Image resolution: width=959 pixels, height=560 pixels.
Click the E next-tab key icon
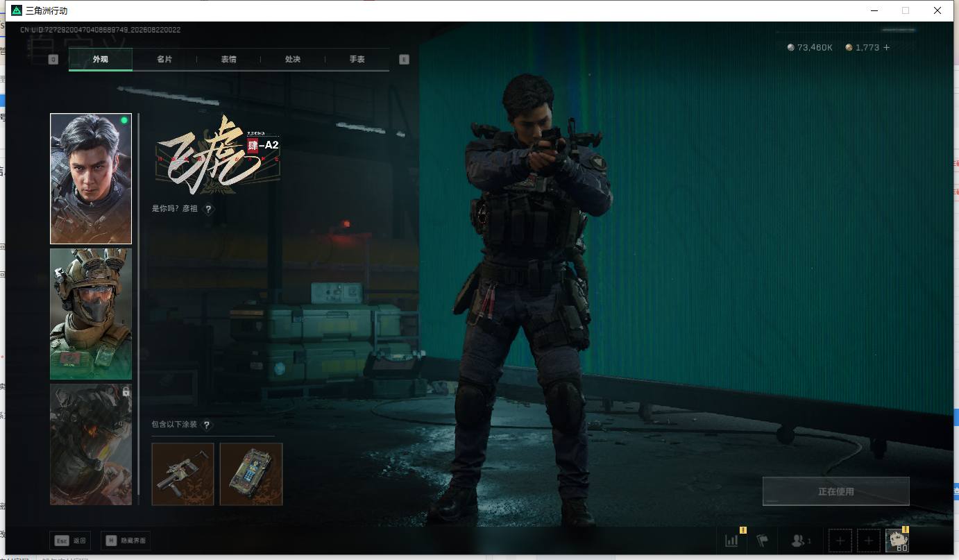pyautogui.click(x=404, y=60)
